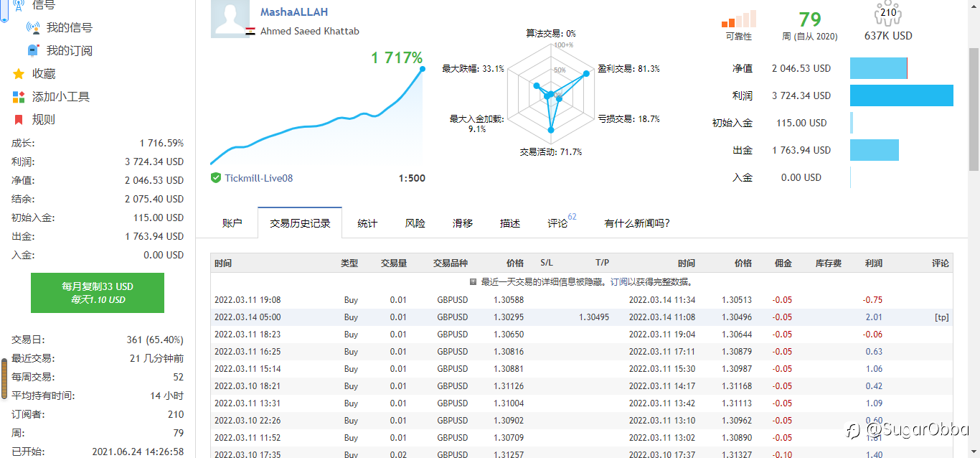Viewport: 980px width, 458px height.
Task: Switch to the 账户 tab
Action: [232, 223]
